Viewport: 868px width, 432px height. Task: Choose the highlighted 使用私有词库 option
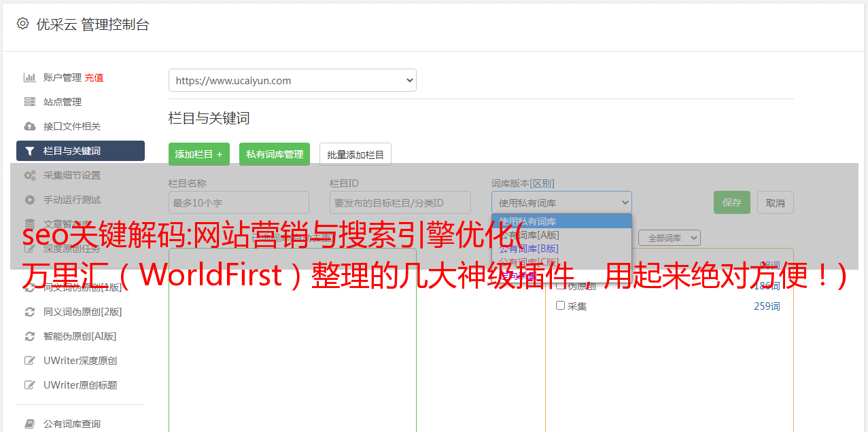(x=561, y=221)
